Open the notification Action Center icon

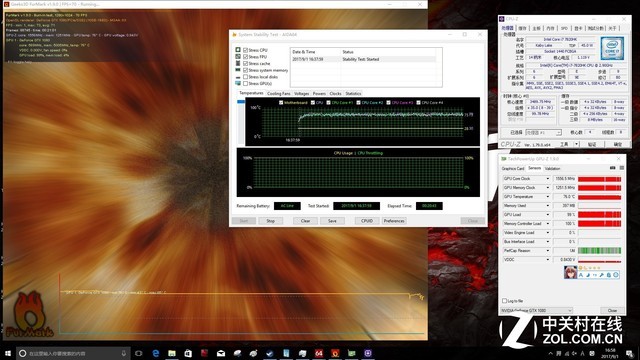pyautogui.click(x=630, y=353)
